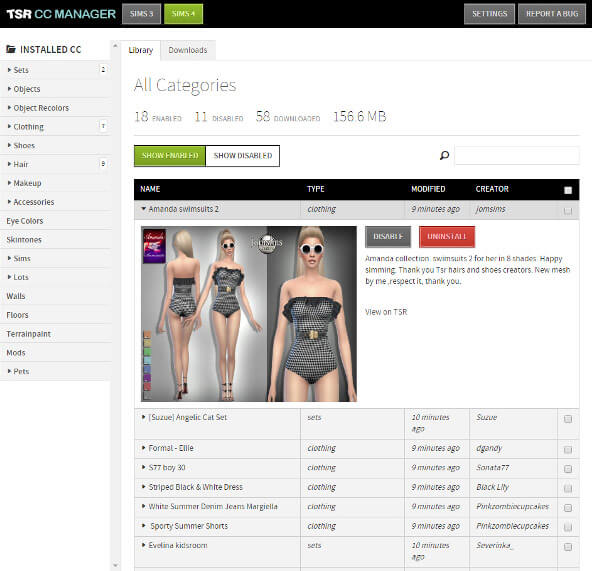Click the Sets count badge
This screenshot has width=592, height=571.
coord(103,69)
